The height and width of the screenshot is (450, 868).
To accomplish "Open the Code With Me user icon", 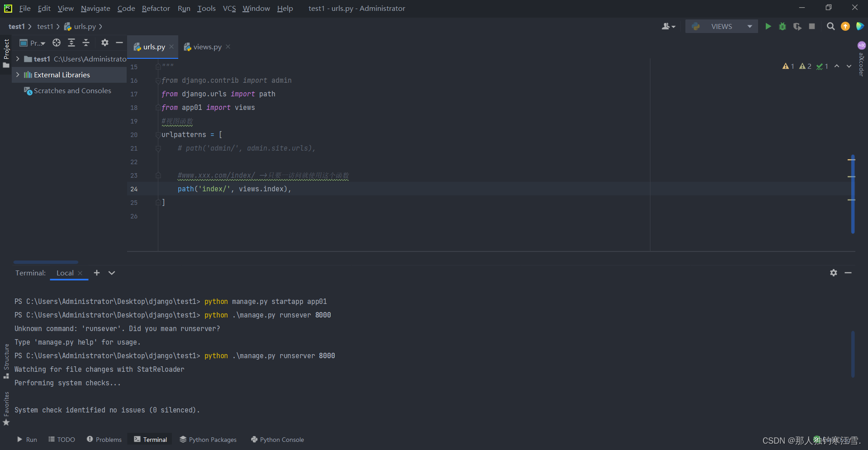I will (668, 26).
